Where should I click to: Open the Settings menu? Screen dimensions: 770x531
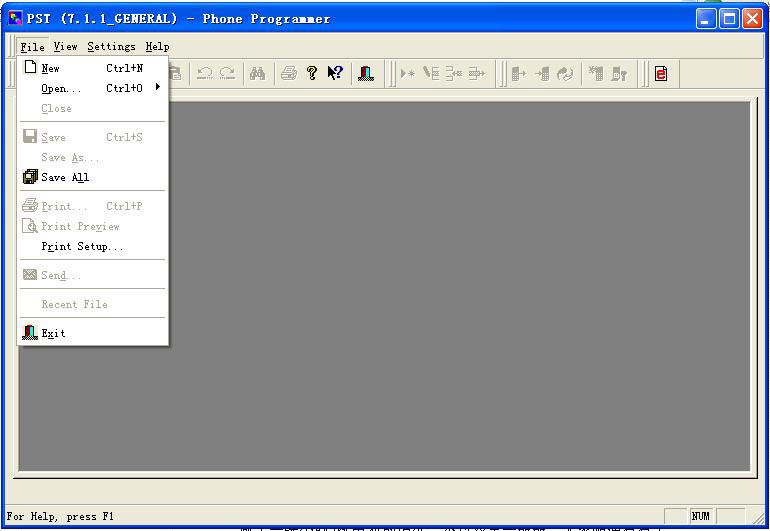coord(111,47)
